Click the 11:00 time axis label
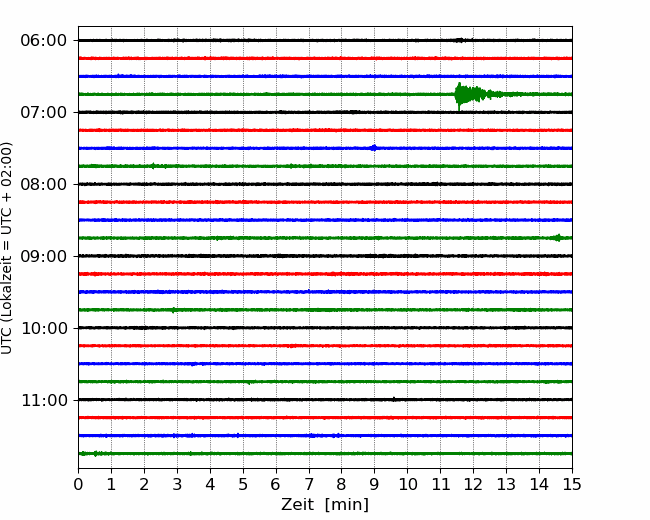This screenshot has height=520, width=650. tap(44, 401)
